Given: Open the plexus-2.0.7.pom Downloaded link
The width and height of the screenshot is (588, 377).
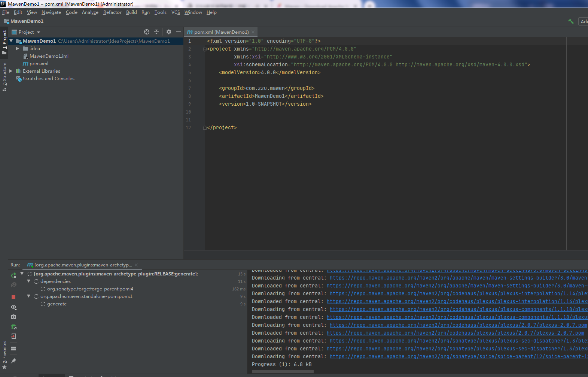Looking at the screenshot, I should (x=455, y=333).
